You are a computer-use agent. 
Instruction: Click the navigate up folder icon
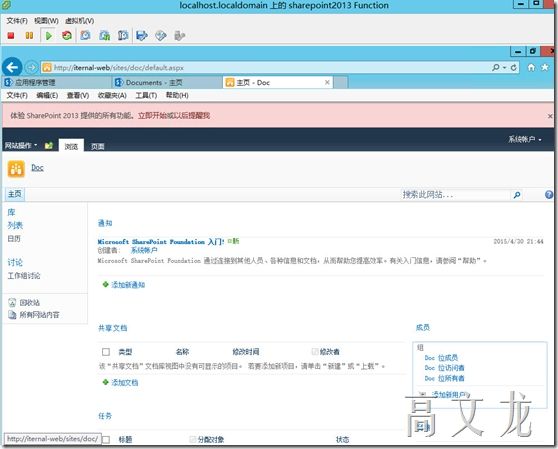49,145
